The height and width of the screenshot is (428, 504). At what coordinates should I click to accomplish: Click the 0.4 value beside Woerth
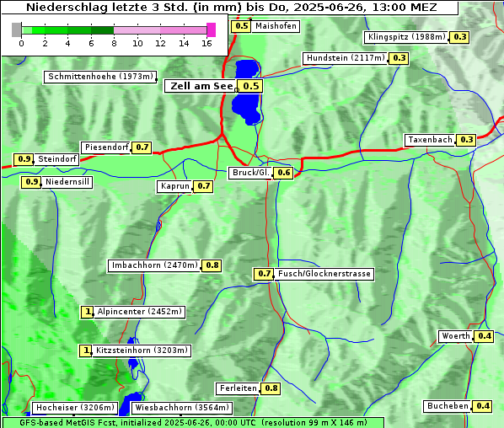pyautogui.click(x=484, y=336)
